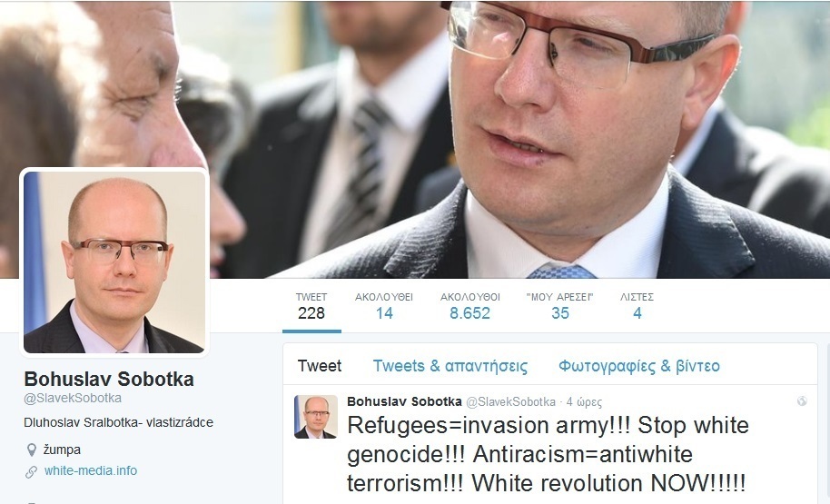Screen dimensions: 830x504
Task: Switch to Φωτογραφίες & βίντεο tab
Action: pyautogui.click(x=639, y=366)
